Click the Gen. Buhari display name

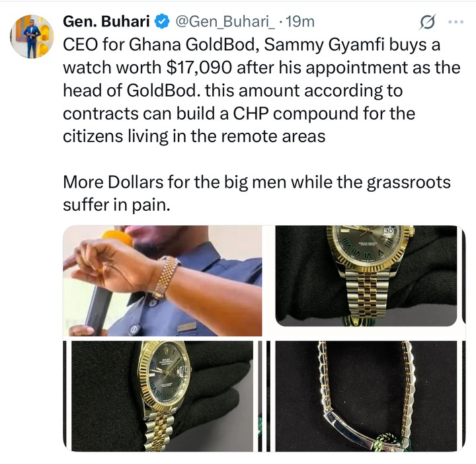pos(107,22)
